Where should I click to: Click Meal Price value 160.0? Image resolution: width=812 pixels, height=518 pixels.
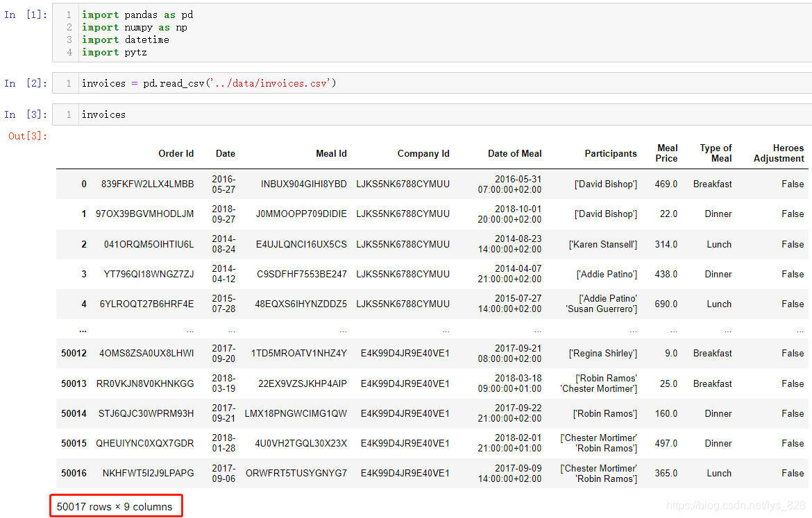(666, 414)
